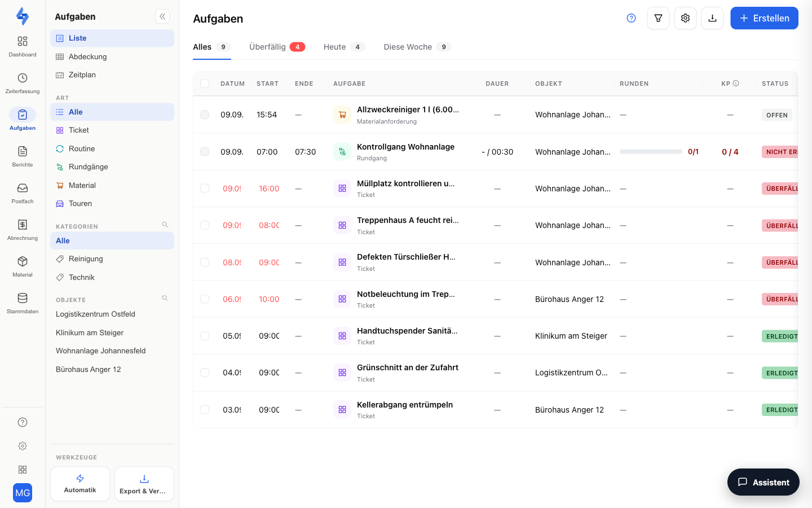This screenshot has height=508, width=812.
Task: Click the filter funnel icon
Action: click(x=658, y=18)
